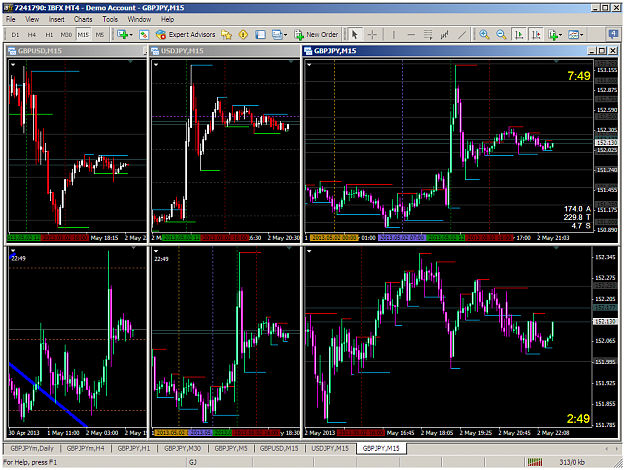Click the 313/0 kb traffic indicator
This screenshot has height=470, width=625.
tap(572, 462)
